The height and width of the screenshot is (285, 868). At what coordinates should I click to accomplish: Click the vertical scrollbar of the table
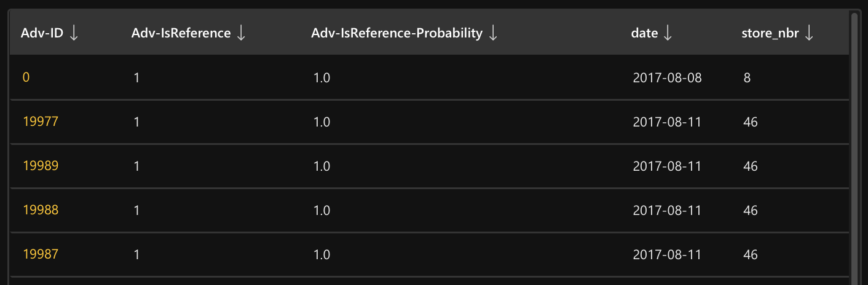pyautogui.click(x=853, y=147)
